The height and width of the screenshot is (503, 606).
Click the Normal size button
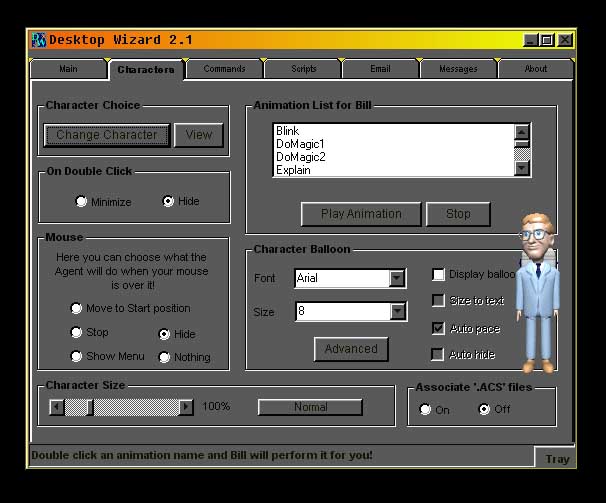click(310, 407)
